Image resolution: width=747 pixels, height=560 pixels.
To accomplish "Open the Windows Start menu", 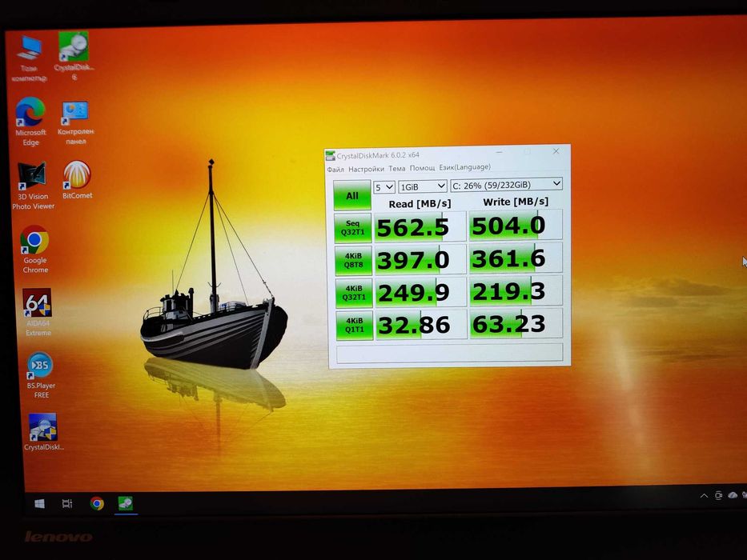I will (39, 503).
